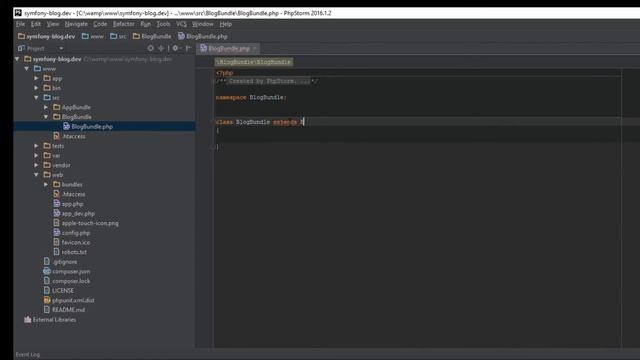
Task: Expand the var folder
Action: pyautogui.click(x=36, y=156)
